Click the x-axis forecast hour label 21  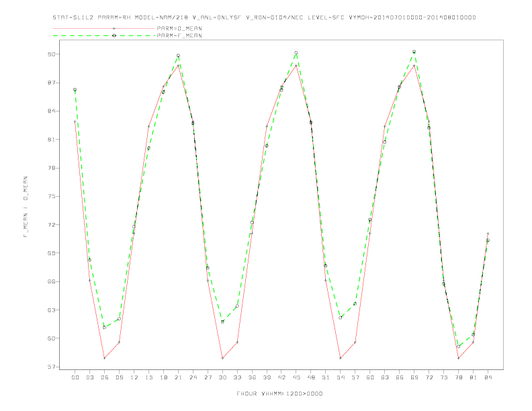178,377
